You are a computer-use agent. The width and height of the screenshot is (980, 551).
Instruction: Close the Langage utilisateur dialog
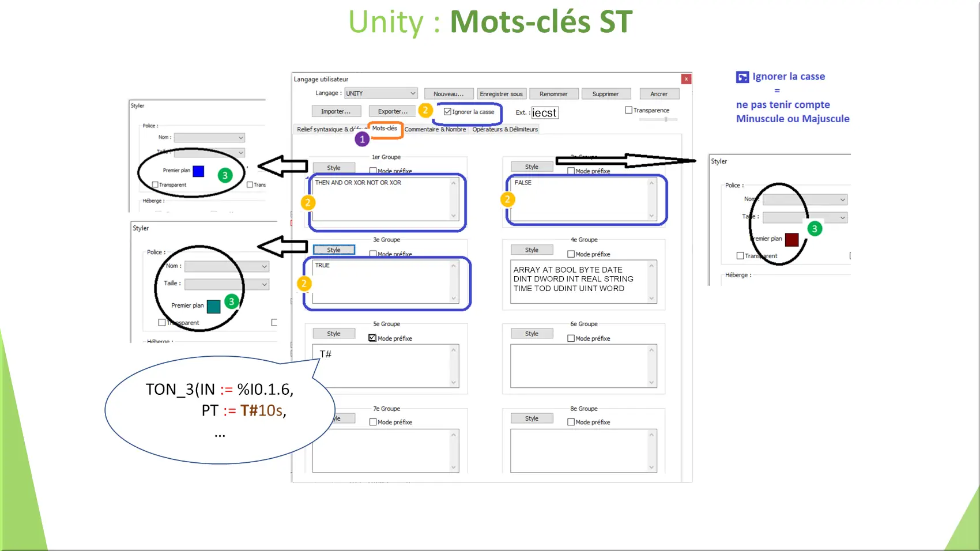pos(686,79)
